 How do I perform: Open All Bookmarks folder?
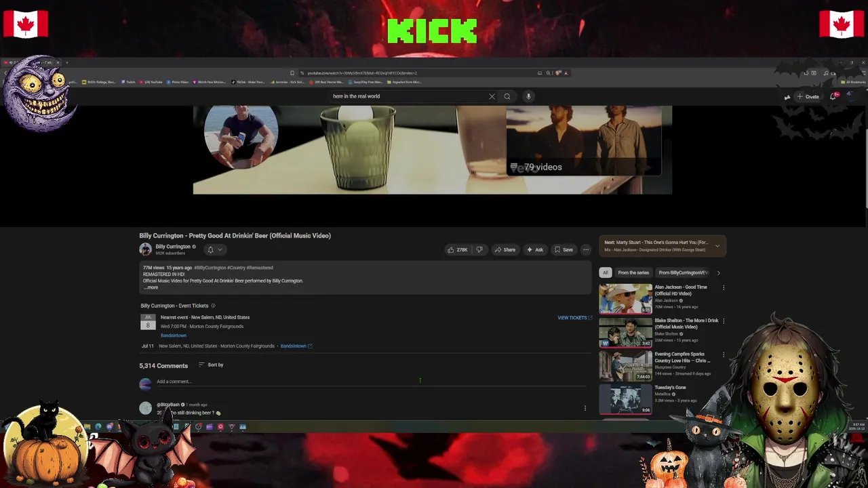click(x=852, y=82)
